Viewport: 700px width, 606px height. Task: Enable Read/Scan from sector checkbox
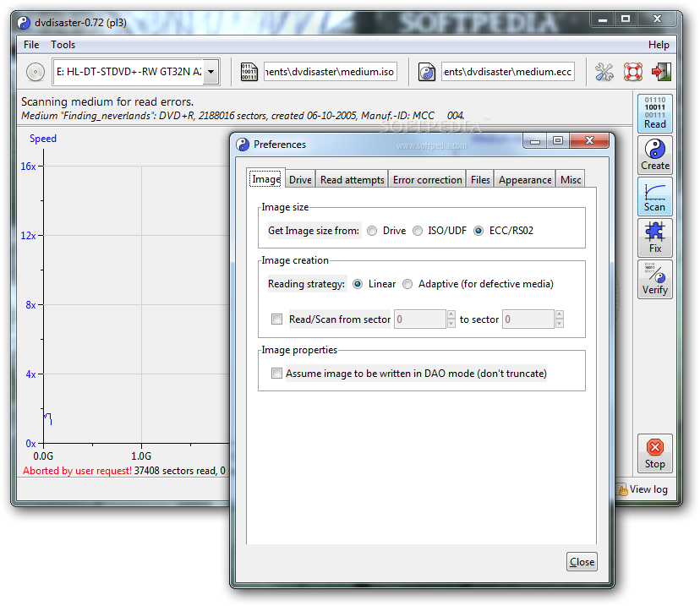tap(276, 319)
